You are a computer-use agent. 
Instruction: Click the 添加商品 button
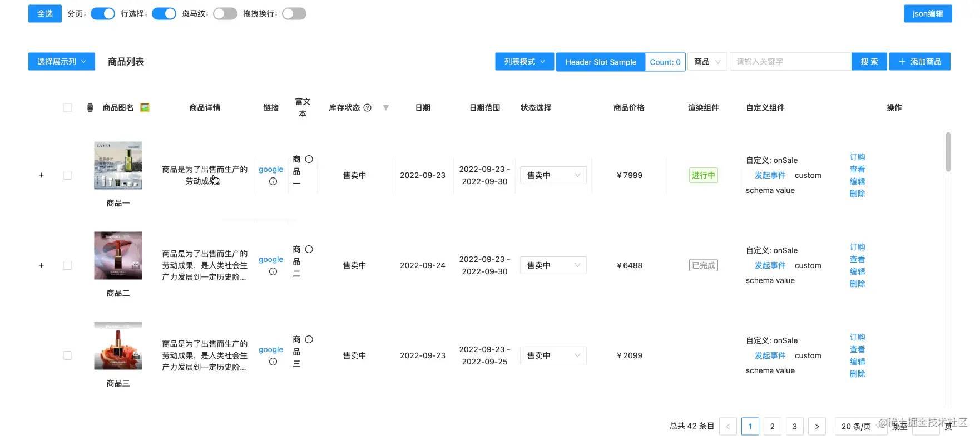(x=919, y=62)
